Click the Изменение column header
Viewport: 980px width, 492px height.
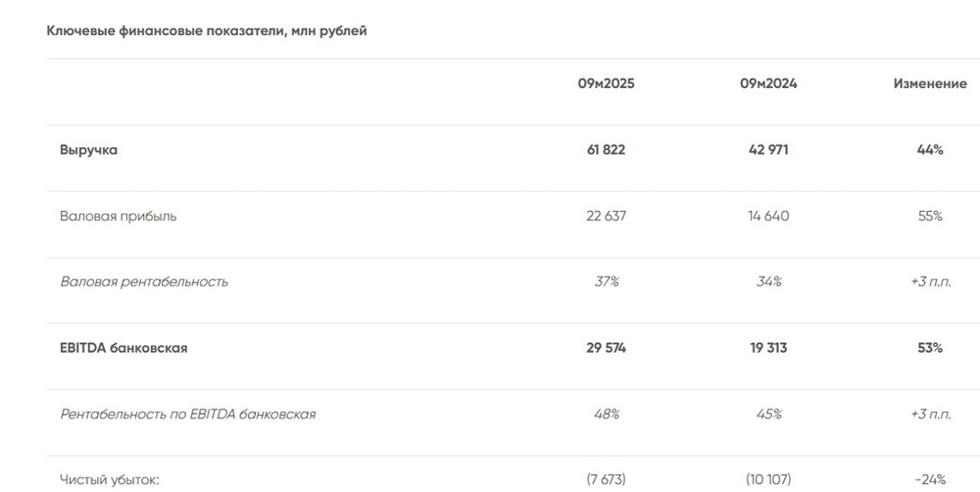point(929,84)
